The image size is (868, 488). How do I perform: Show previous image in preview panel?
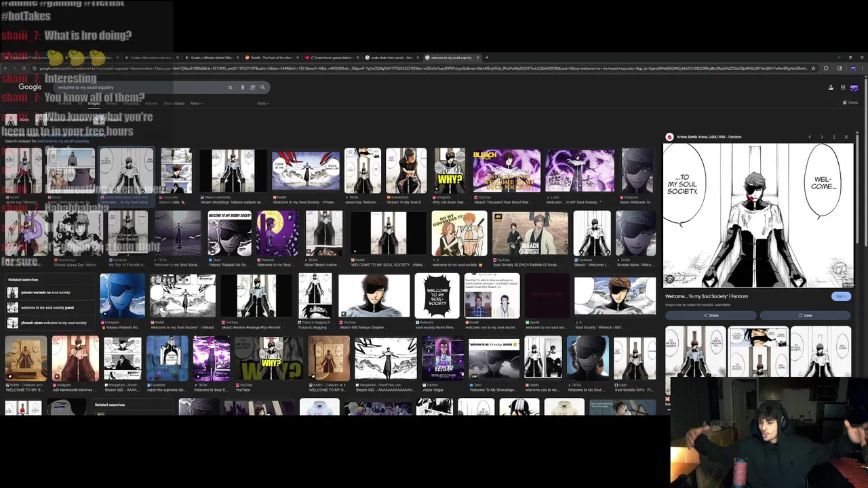(x=810, y=137)
